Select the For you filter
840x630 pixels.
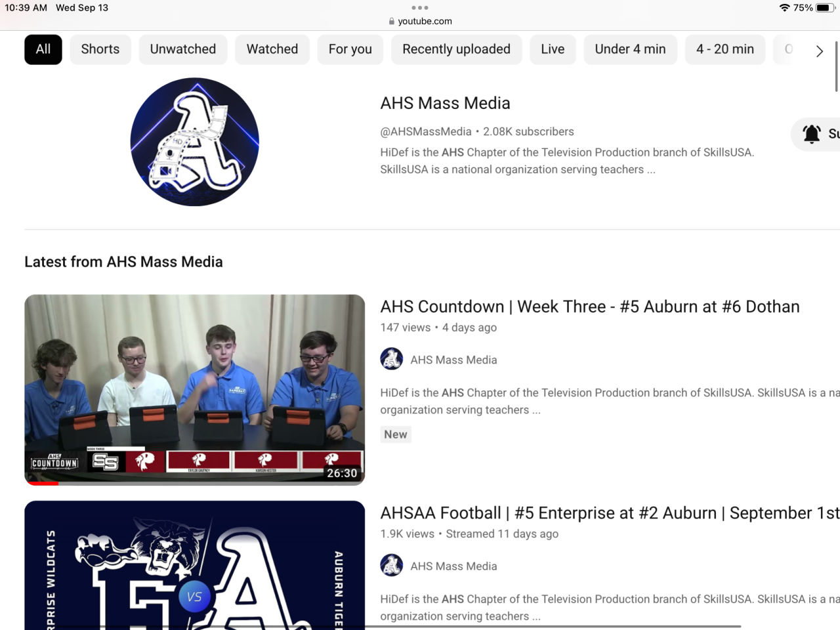(350, 49)
